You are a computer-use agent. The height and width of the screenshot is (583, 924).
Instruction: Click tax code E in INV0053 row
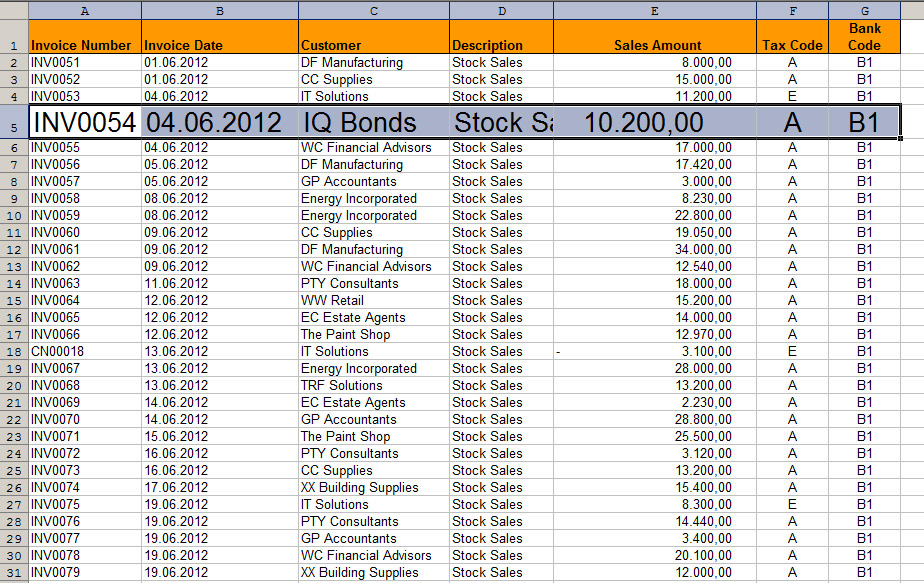pos(793,96)
